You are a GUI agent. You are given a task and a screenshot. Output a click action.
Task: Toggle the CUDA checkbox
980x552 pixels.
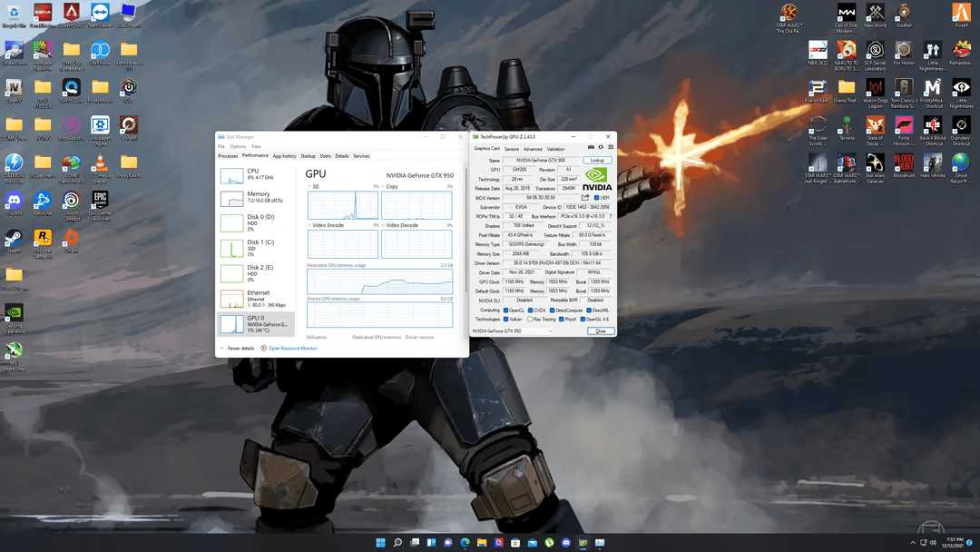pyautogui.click(x=530, y=310)
